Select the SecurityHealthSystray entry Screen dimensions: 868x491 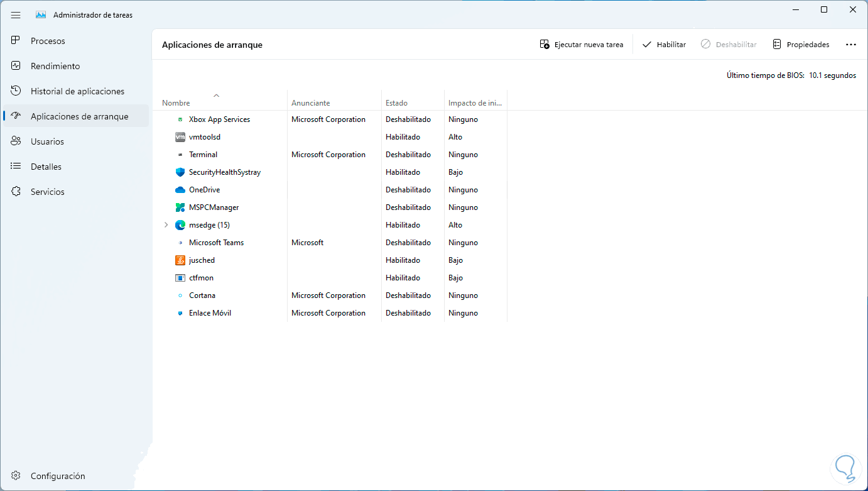225,172
